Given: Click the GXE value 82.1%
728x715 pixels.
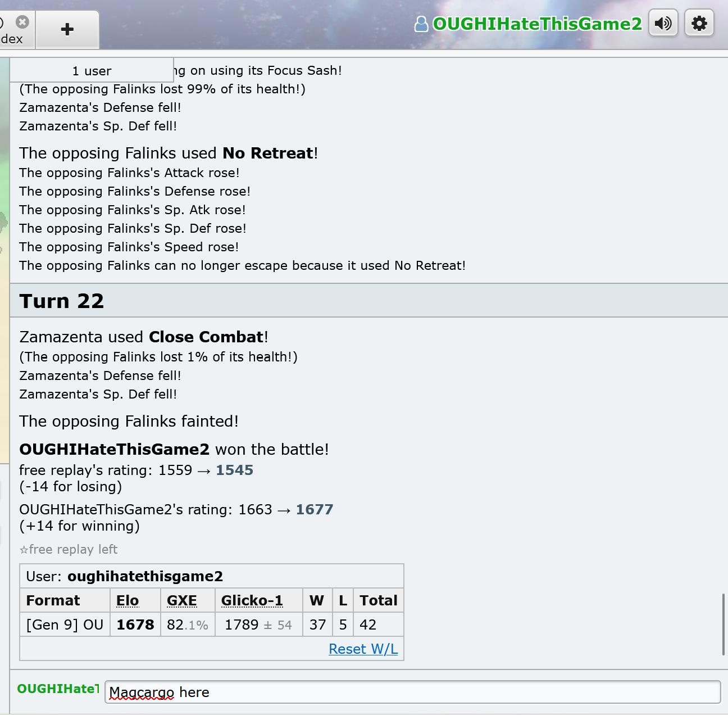Looking at the screenshot, I should [x=188, y=625].
